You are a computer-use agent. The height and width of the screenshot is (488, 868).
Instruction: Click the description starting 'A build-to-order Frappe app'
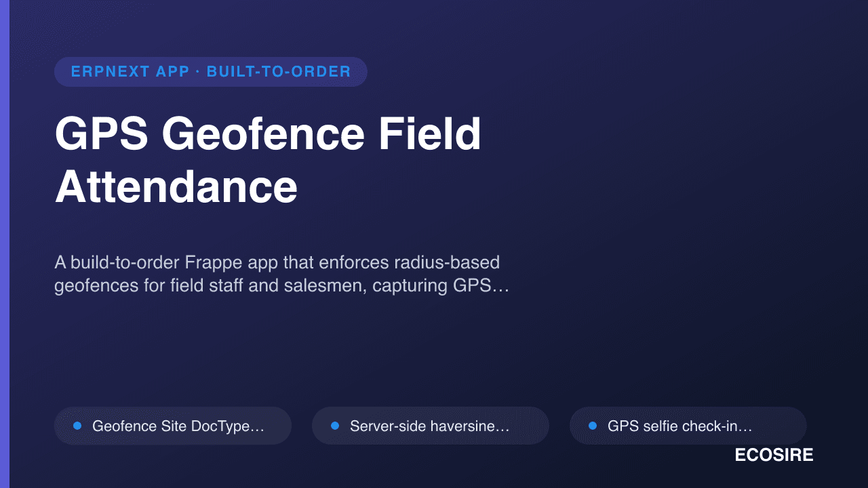(x=281, y=274)
